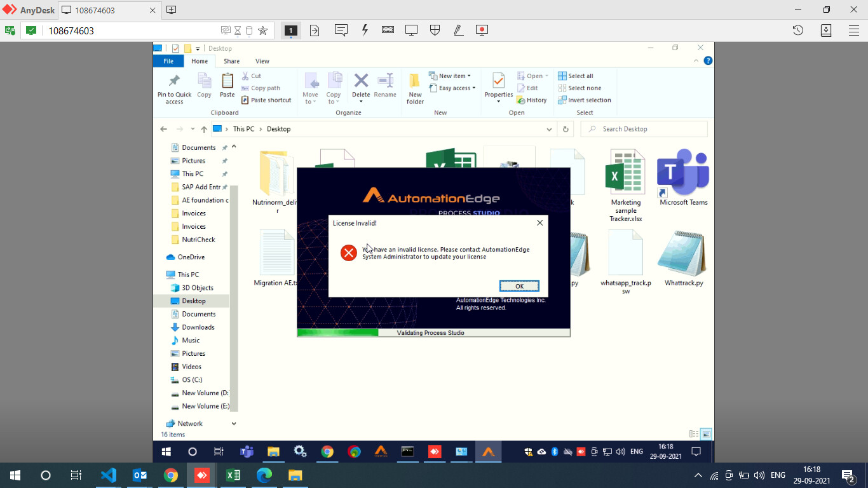Open the Easy access dropdown
The width and height of the screenshot is (868, 488).
click(452, 88)
